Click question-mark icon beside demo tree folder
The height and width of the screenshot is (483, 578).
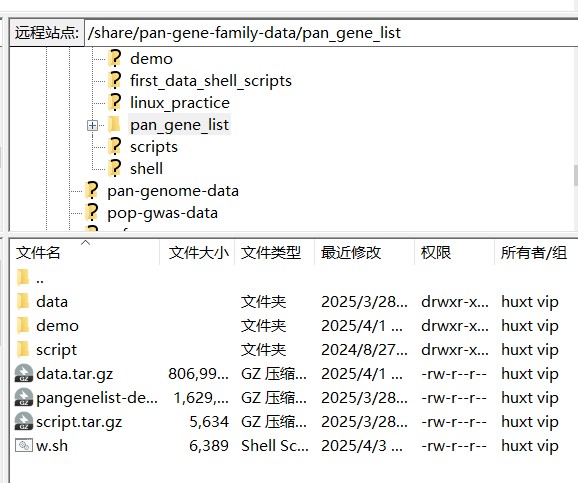pos(115,58)
